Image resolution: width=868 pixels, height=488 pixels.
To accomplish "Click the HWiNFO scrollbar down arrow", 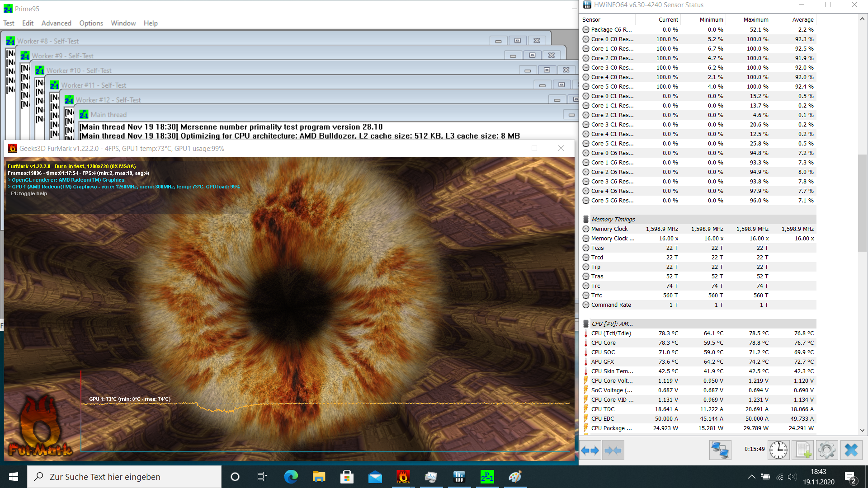I will (862, 430).
